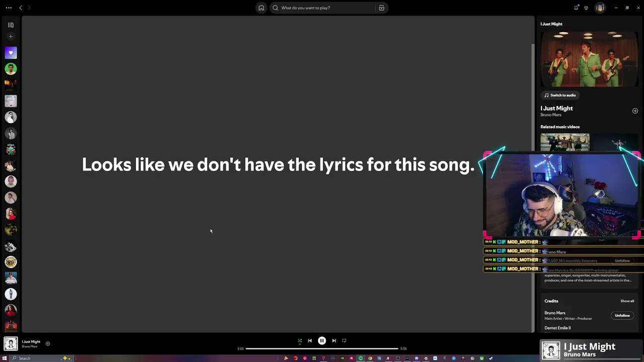Click the Credits heading
Image resolution: width=644 pixels, height=362 pixels.
[551, 301]
